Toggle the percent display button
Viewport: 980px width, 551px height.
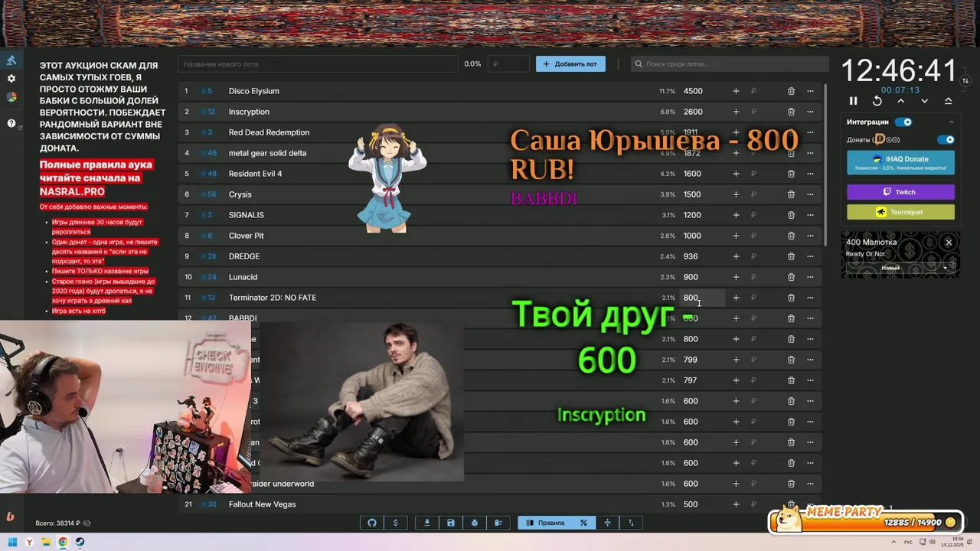(583, 523)
